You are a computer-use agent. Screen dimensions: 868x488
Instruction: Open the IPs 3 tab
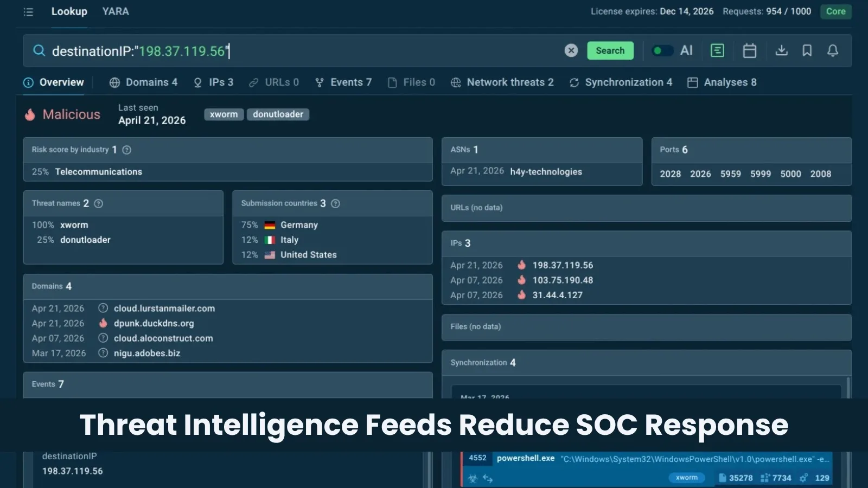[214, 82]
